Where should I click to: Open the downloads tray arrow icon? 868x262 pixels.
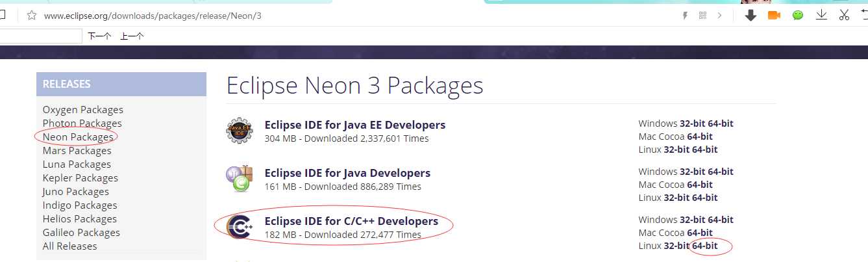pos(821,15)
